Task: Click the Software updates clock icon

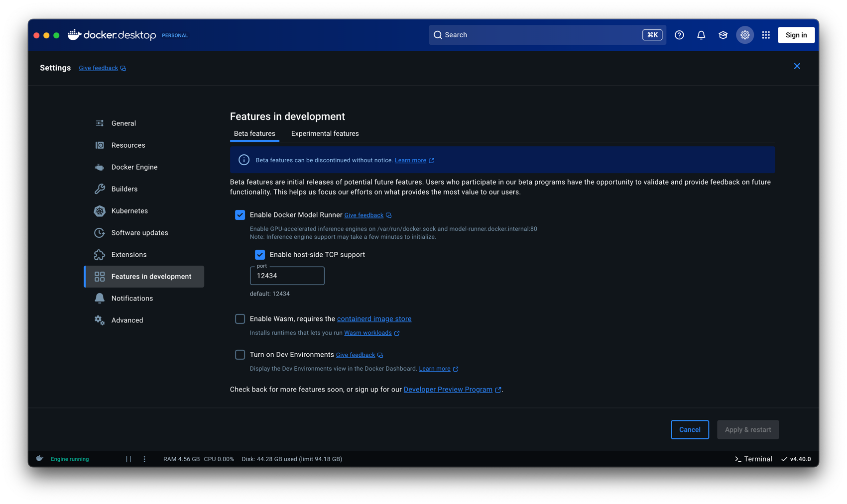Action: (100, 233)
